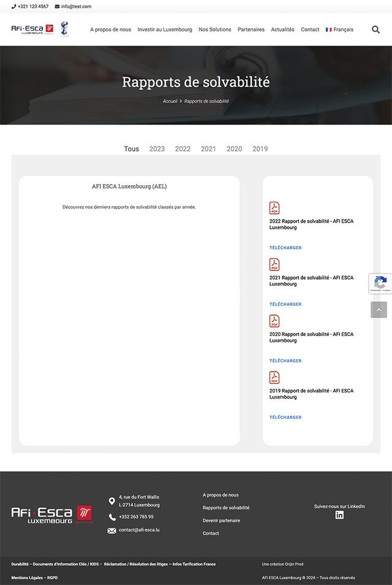Screen dimensions: 392x585
Task: Open the 2019 report PDF icon
Action: click(x=274, y=378)
